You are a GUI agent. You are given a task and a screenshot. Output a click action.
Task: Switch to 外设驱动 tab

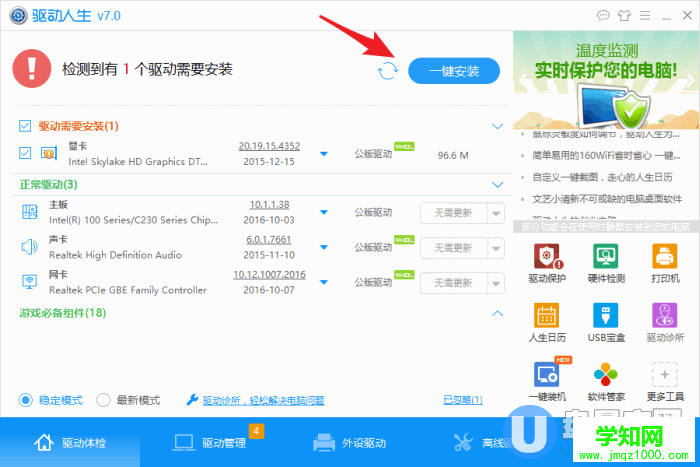350,442
